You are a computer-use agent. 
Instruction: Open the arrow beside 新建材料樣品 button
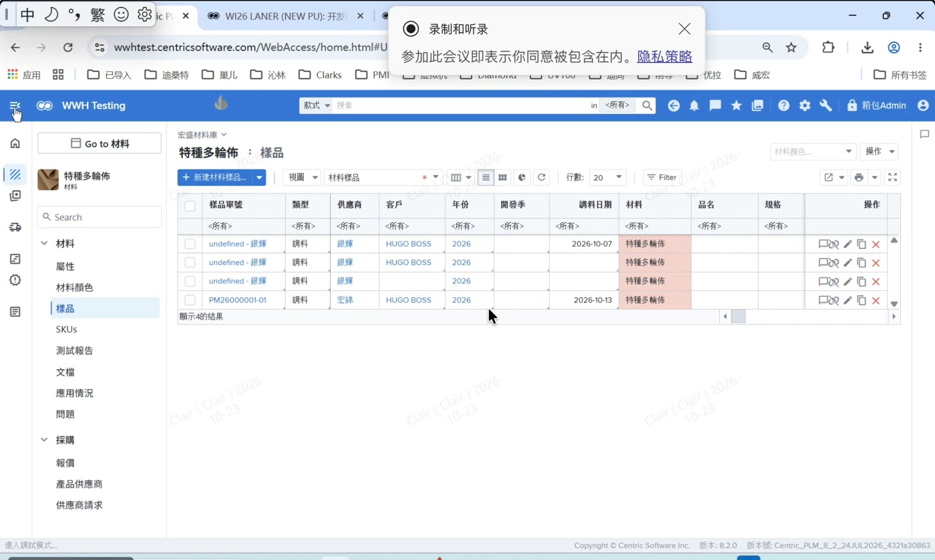[259, 178]
